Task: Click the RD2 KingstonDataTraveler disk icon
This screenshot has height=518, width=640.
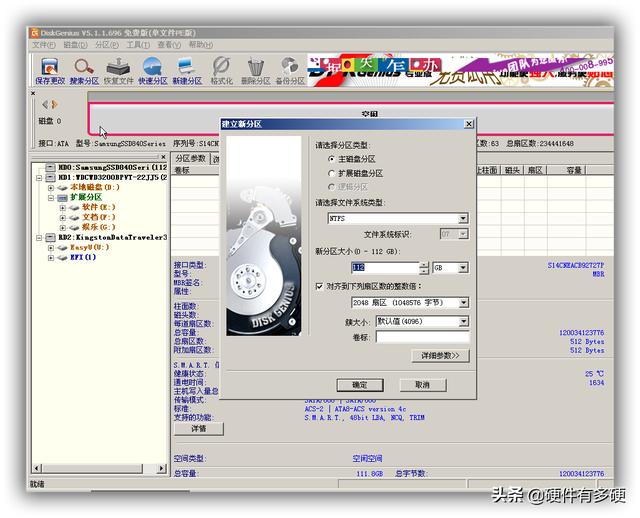Action: click(x=50, y=237)
